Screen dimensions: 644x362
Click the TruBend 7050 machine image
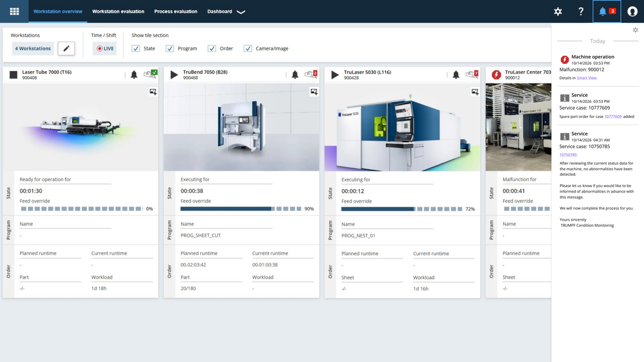[x=241, y=127]
